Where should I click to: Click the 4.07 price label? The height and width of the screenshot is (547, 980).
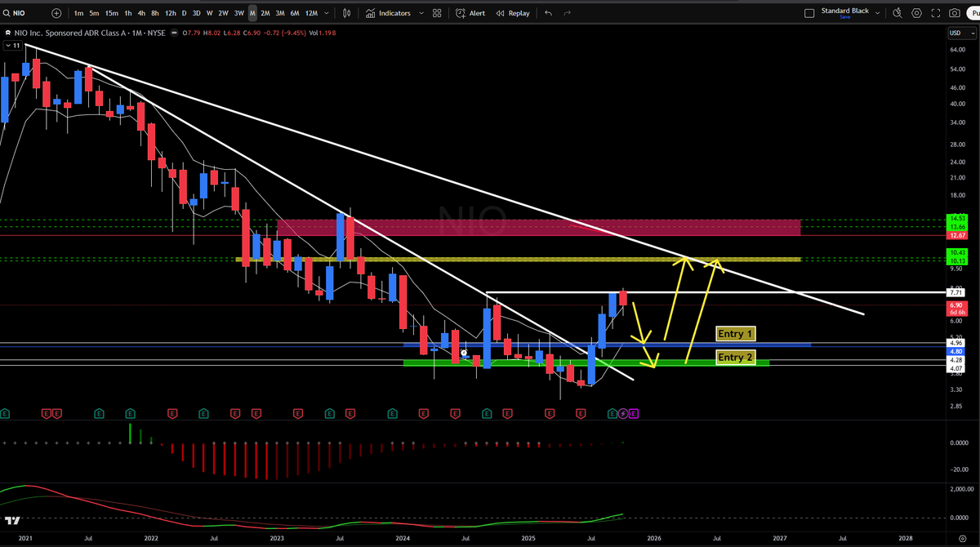(955, 368)
